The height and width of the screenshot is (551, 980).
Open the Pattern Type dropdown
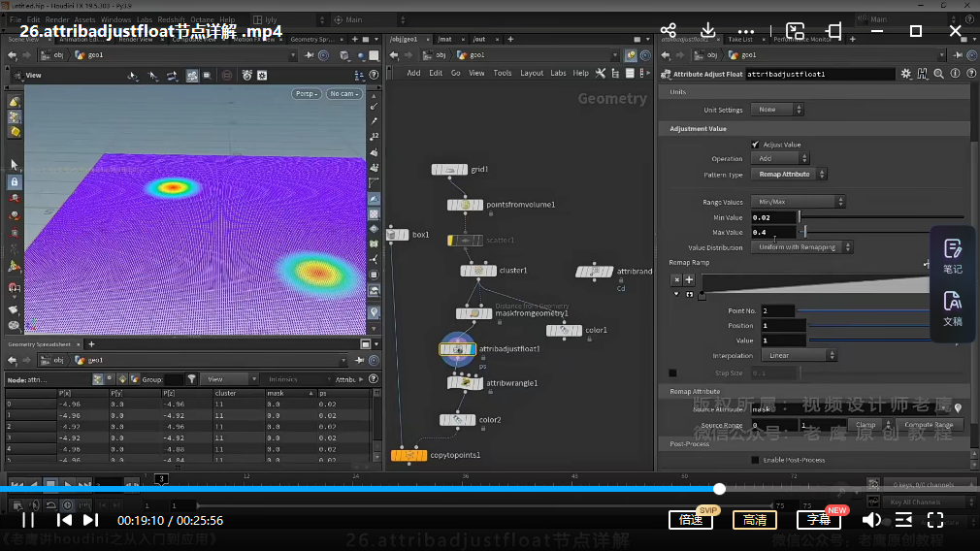789,175
